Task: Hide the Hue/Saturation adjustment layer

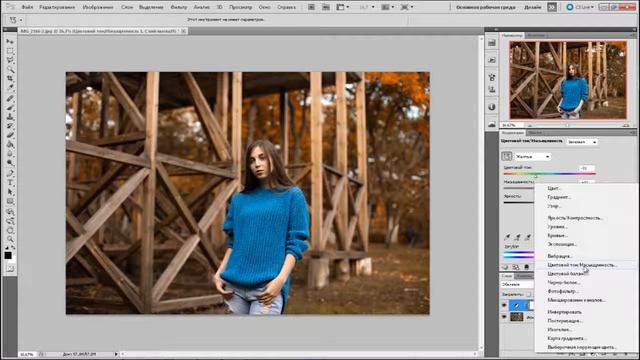Action: point(504,305)
